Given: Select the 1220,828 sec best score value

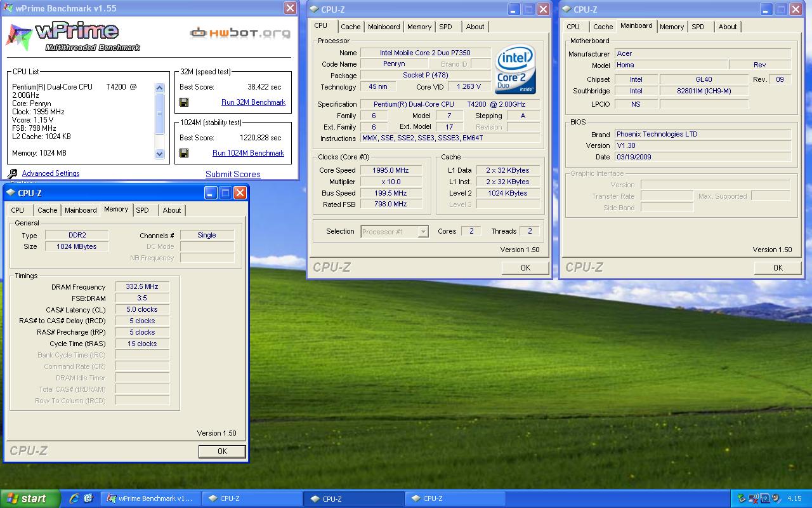Looking at the screenshot, I should (261, 138).
